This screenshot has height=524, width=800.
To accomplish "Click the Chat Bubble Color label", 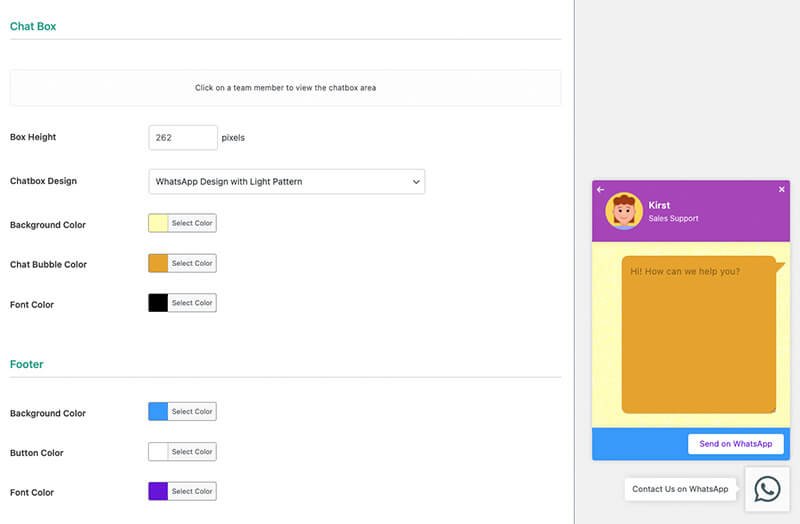I will click(x=48, y=265).
